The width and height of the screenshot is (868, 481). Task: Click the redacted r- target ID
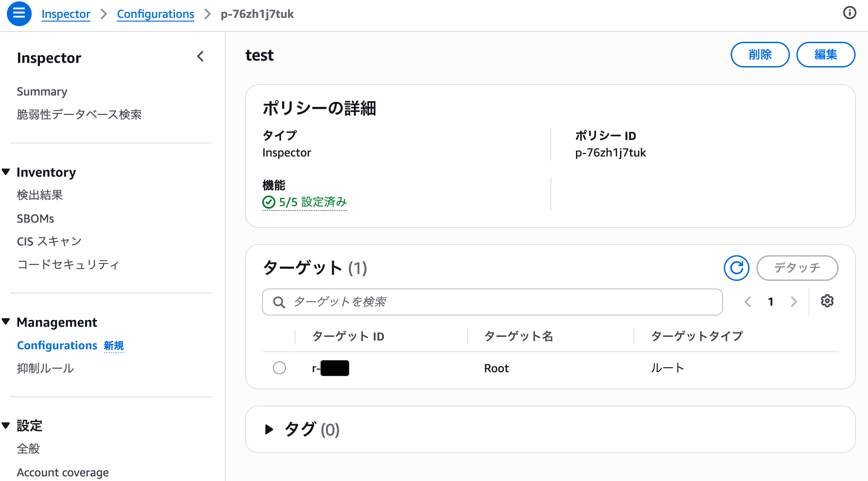(330, 368)
